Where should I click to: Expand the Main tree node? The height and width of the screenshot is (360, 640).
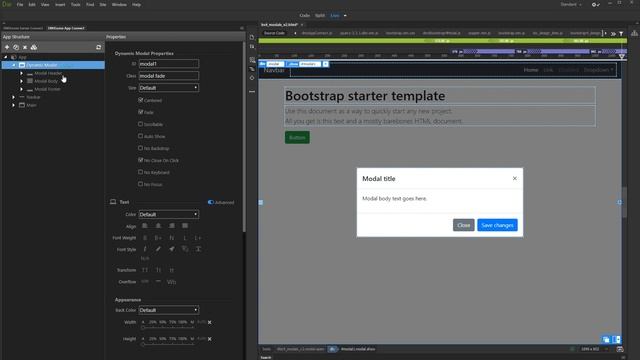[13, 105]
